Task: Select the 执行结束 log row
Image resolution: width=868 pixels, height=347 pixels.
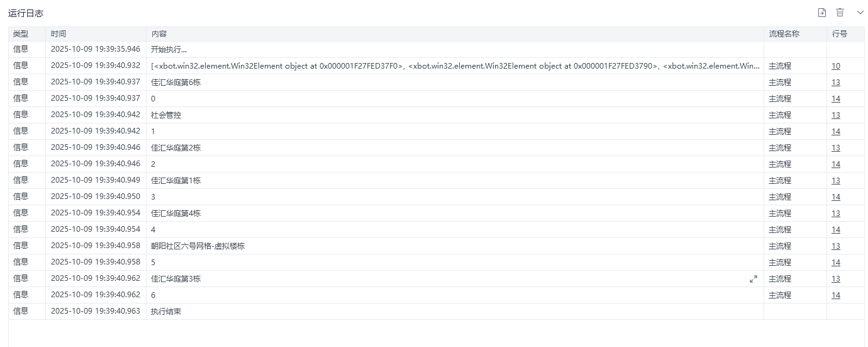Action: 437,312
